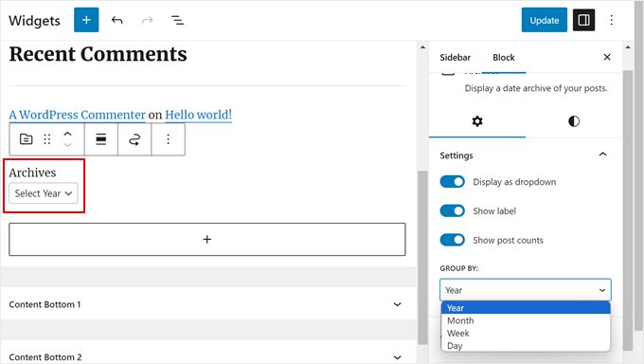This screenshot has width=644, height=364.
Task: Save changes with the Update button
Action: pos(545,20)
